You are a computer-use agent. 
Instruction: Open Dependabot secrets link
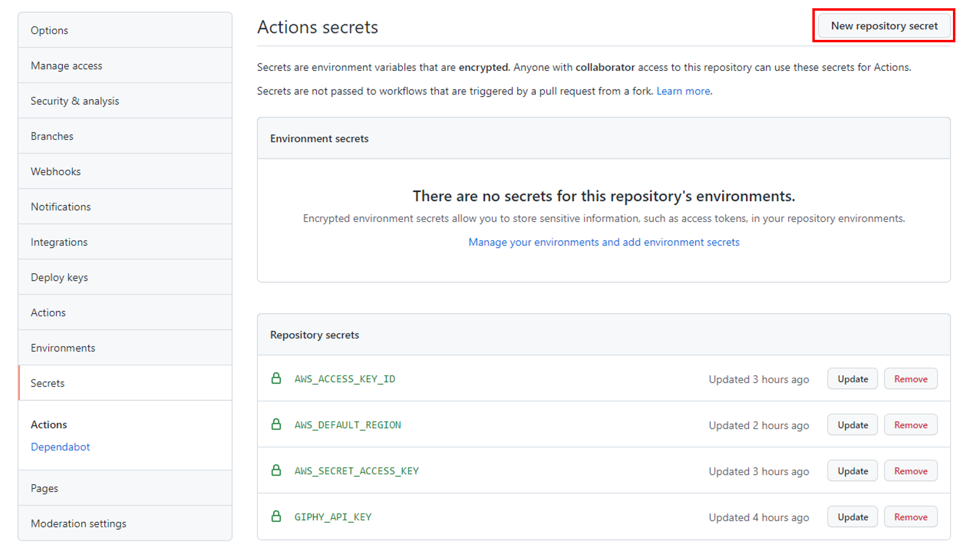[x=60, y=447]
